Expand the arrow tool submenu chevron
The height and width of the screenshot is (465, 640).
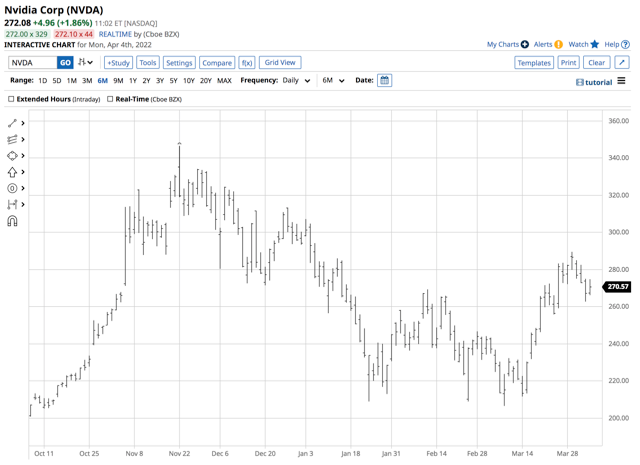coord(23,172)
